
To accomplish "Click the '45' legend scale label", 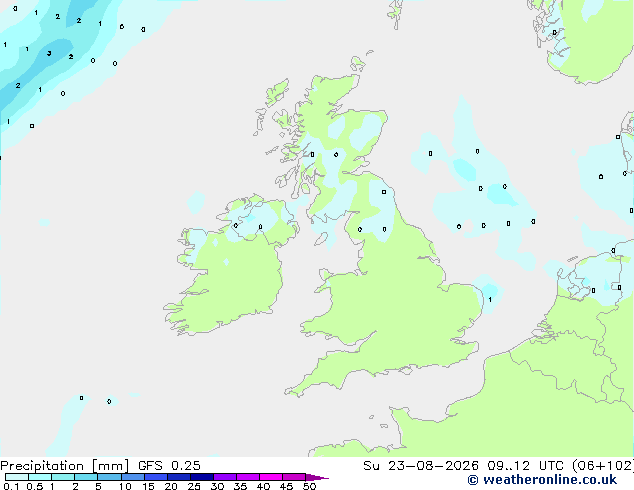I will [286, 486].
